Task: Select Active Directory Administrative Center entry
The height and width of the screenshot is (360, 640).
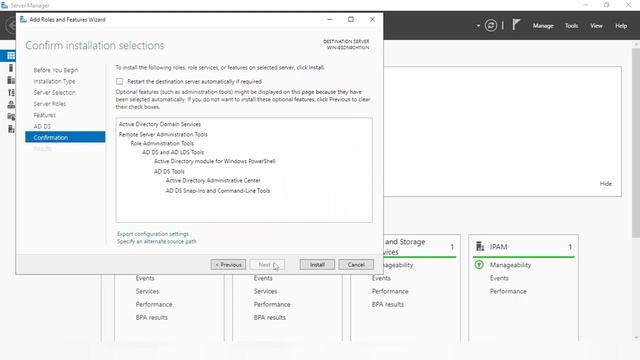Action: (213, 180)
